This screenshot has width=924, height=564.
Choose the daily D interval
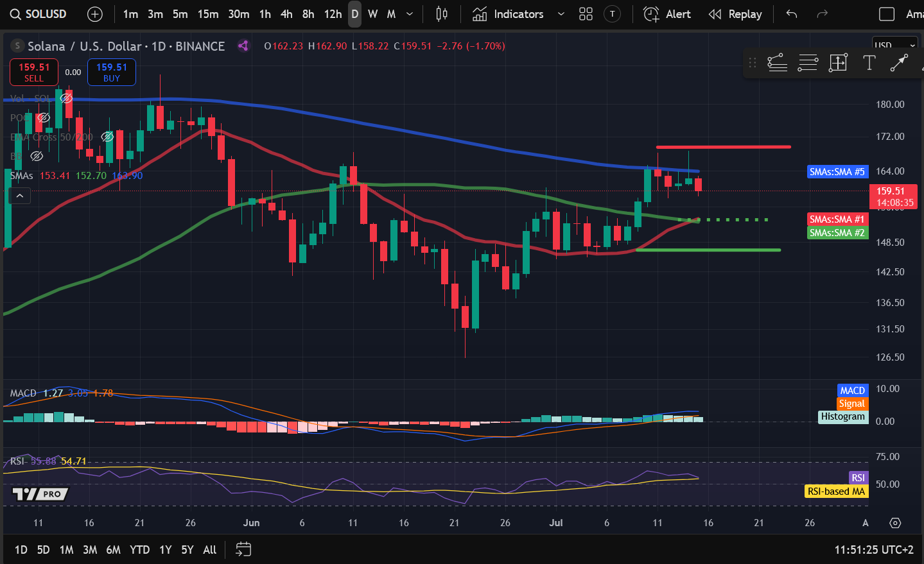[354, 14]
